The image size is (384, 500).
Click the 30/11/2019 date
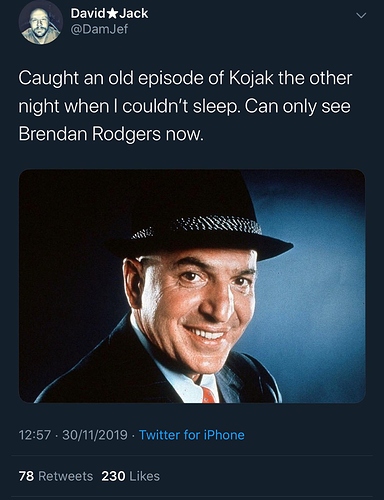point(95,435)
